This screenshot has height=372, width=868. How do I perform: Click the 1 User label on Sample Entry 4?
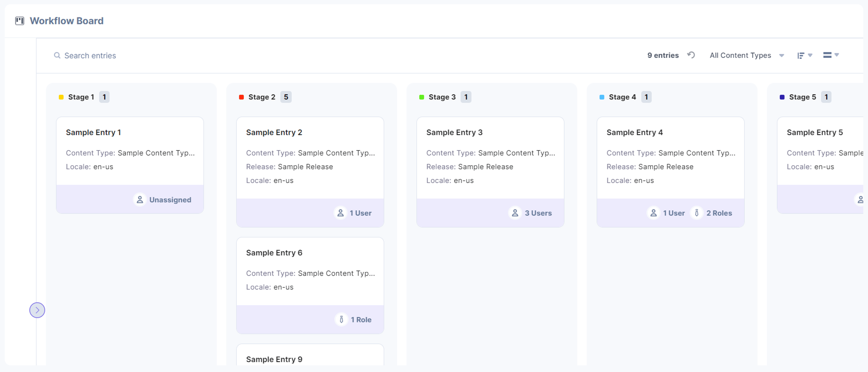coord(674,213)
